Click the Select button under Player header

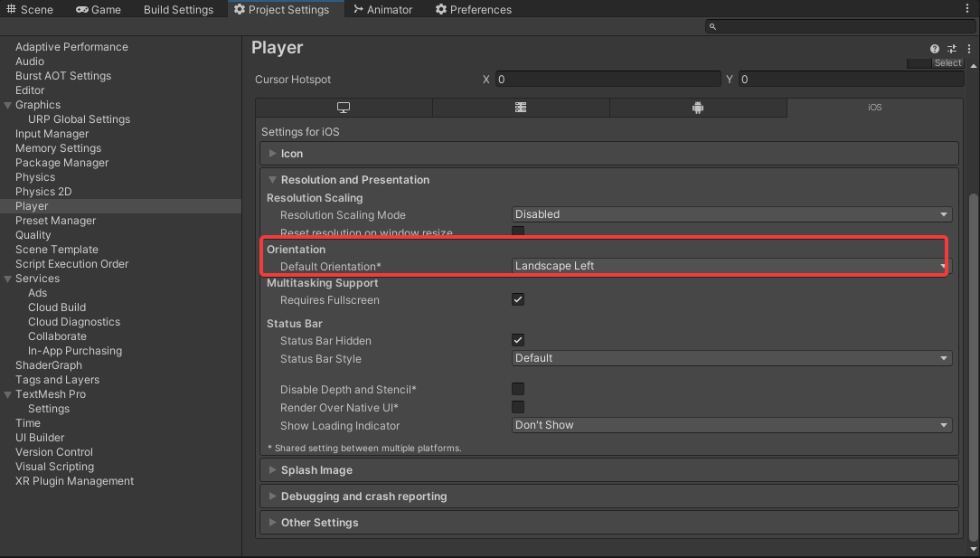pos(947,62)
